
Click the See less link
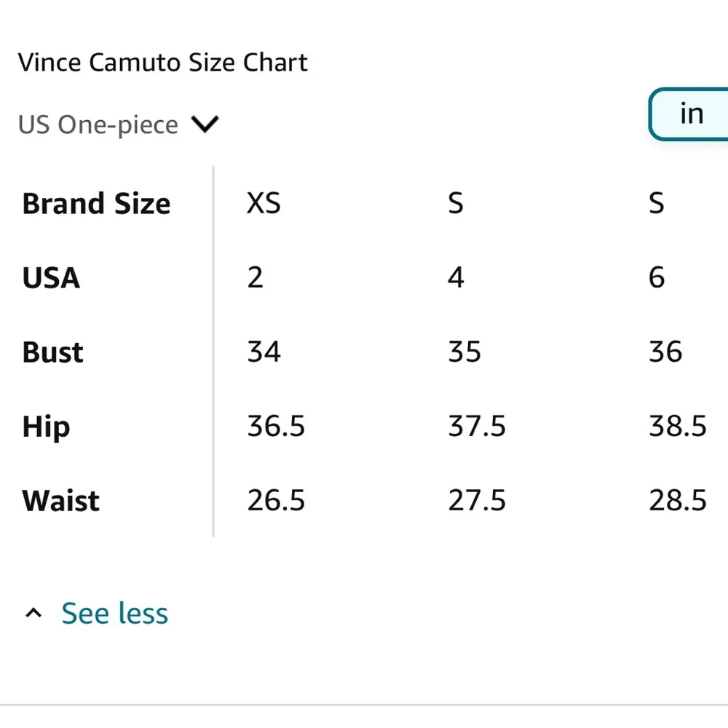(114, 614)
